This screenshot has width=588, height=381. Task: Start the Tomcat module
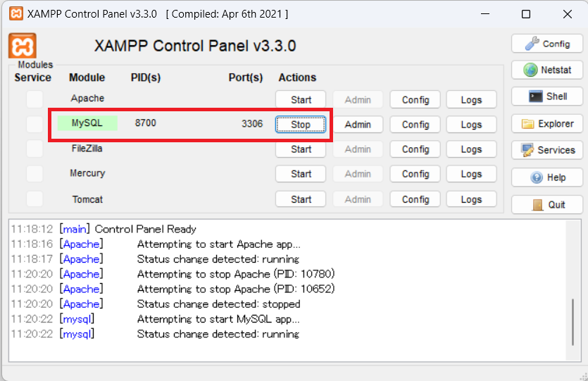301,199
